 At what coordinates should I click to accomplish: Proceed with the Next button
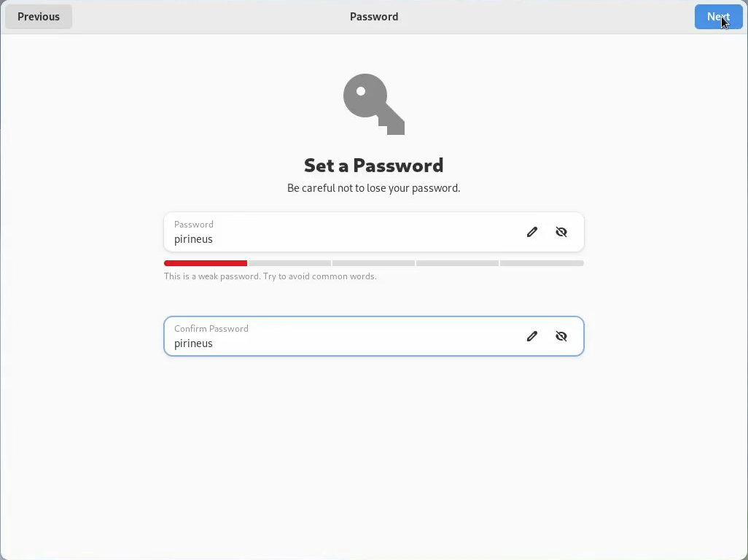point(718,17)
